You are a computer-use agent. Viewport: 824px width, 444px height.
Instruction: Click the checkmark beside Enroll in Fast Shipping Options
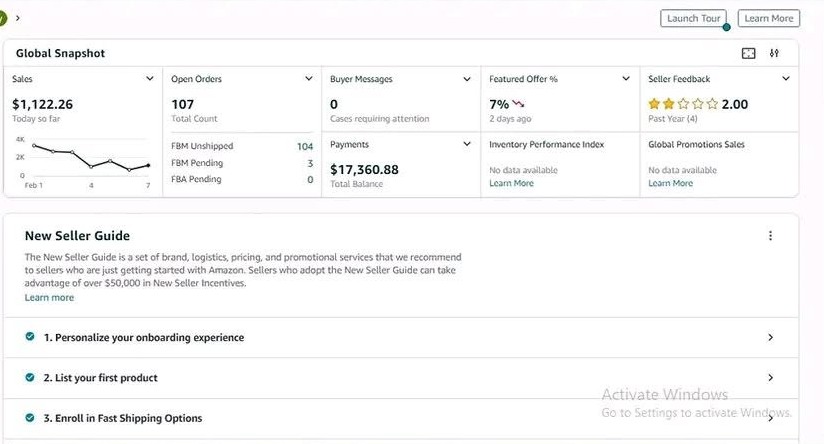(x=30, y=418)
